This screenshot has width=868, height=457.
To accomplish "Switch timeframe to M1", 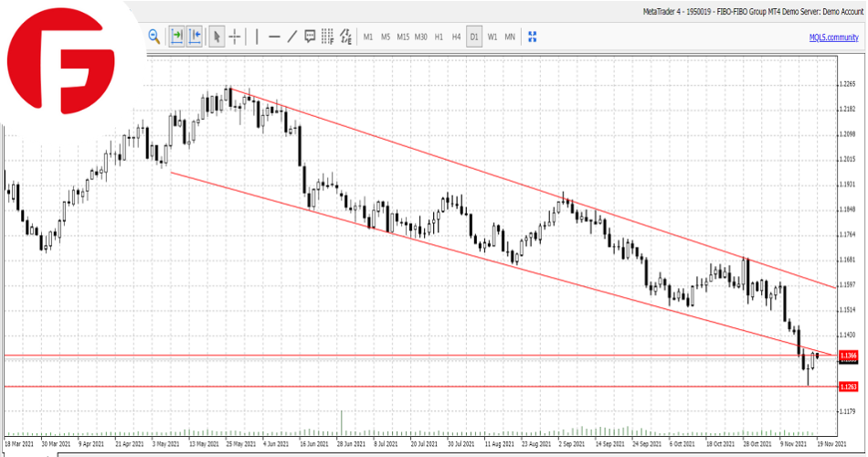I will click(368, 37).
